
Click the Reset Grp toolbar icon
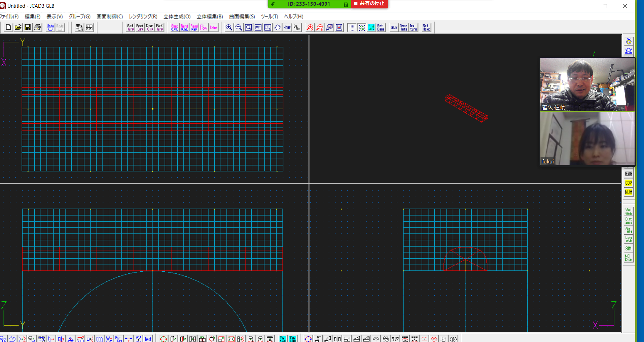click(140, 28)
